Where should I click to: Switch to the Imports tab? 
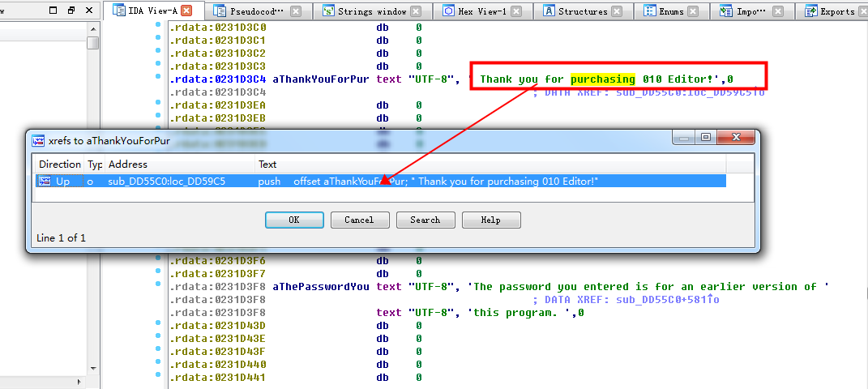750,11
